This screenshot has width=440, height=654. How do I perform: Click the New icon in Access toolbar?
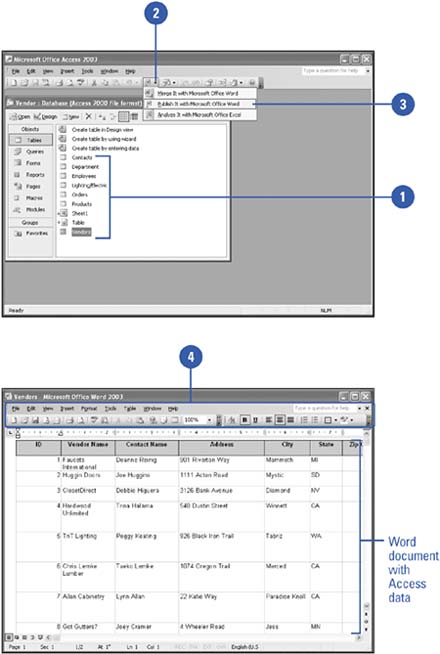pos(13,83)
